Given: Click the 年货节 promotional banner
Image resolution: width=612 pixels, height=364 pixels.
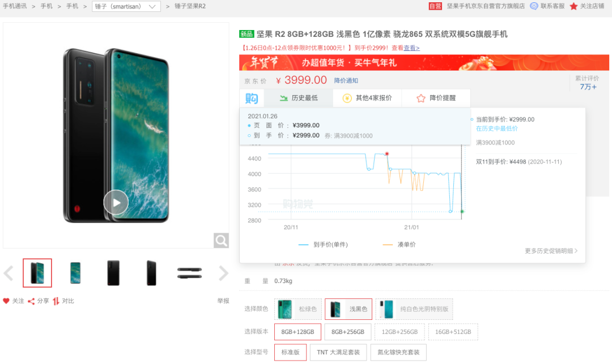Looking at the screenshot, I should click(424, 62).
